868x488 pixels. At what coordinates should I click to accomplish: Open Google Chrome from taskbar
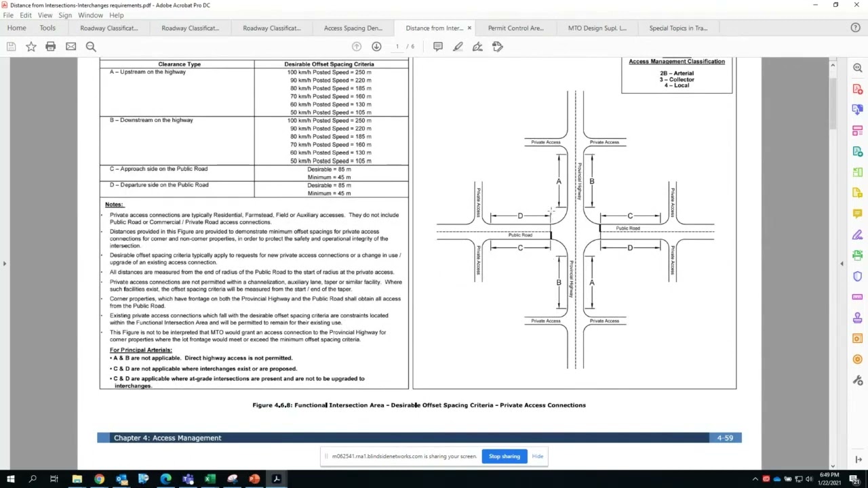99,479
